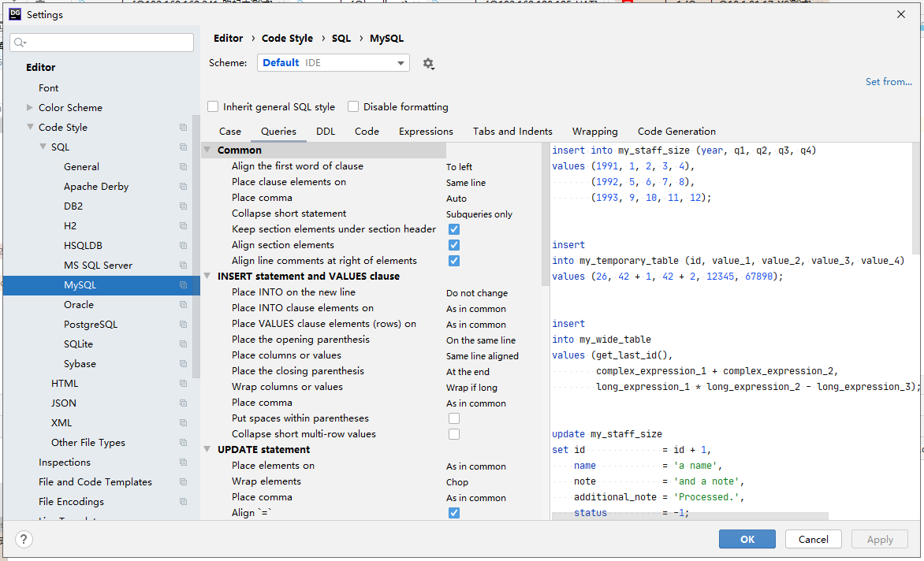Click copy icon beside JSON
Viewport: 924px width, 561px height.
click(183, 403)
